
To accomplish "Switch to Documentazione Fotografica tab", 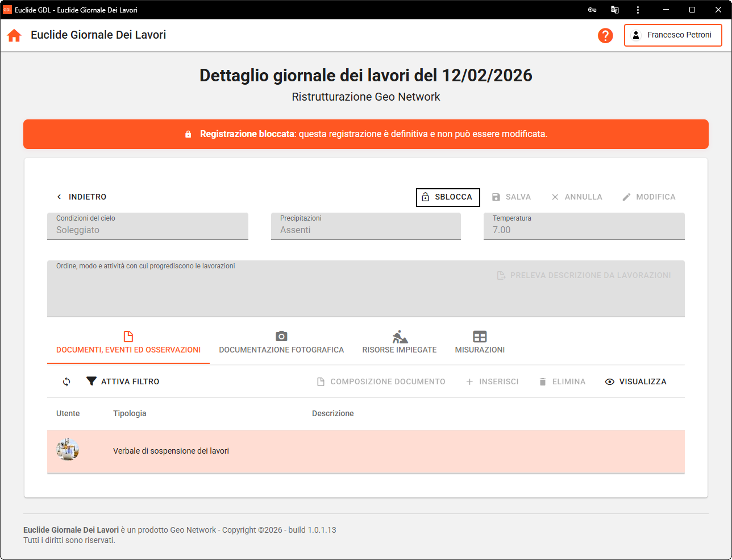I will tap(281, 343).
